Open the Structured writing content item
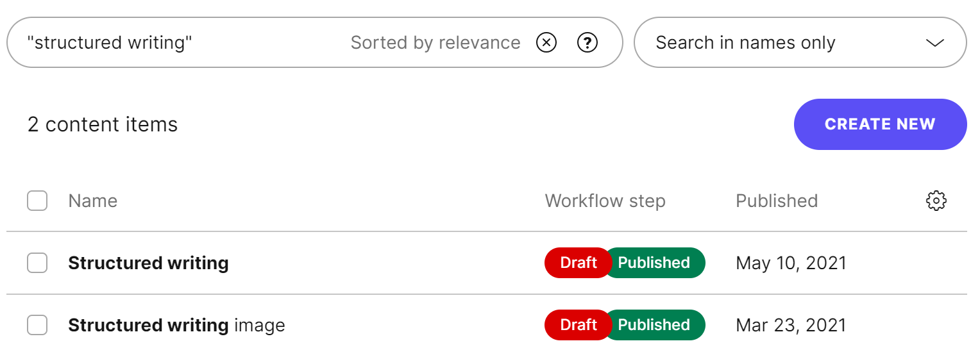 point(148,263)
